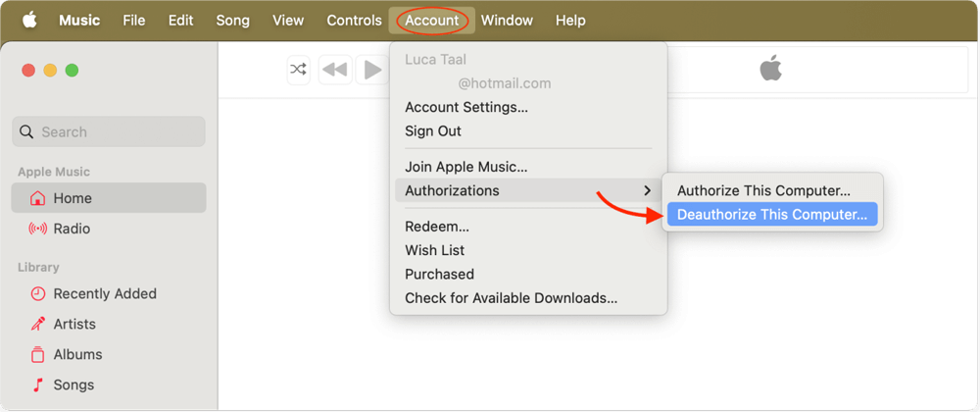Viewport: 980px width, 412px height.
Task: Click the Search field in the sidebar
Action: click(x=109, y=131)
